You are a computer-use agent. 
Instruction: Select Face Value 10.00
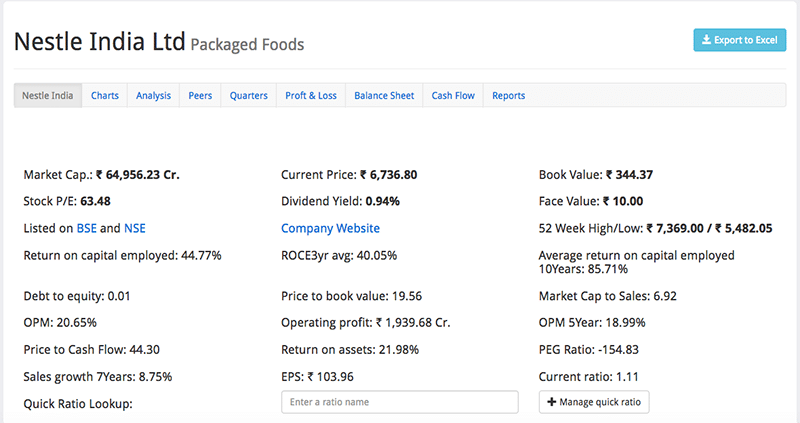click(623, 201)
